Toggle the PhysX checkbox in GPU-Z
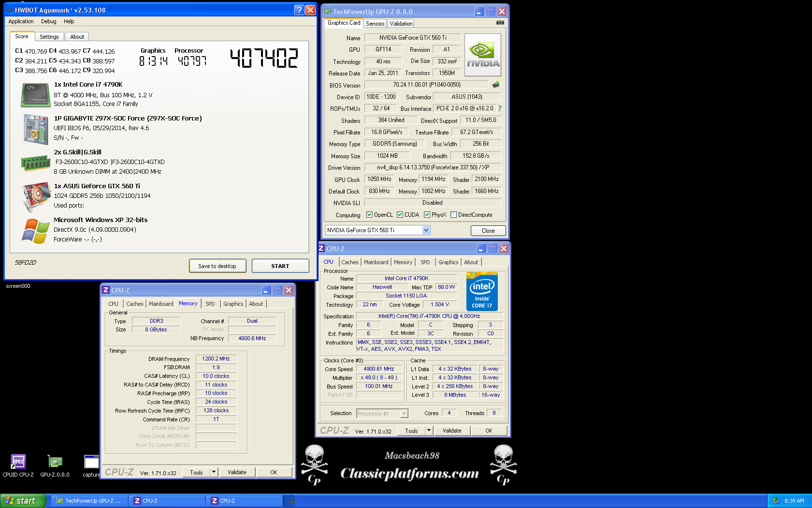 427,215
